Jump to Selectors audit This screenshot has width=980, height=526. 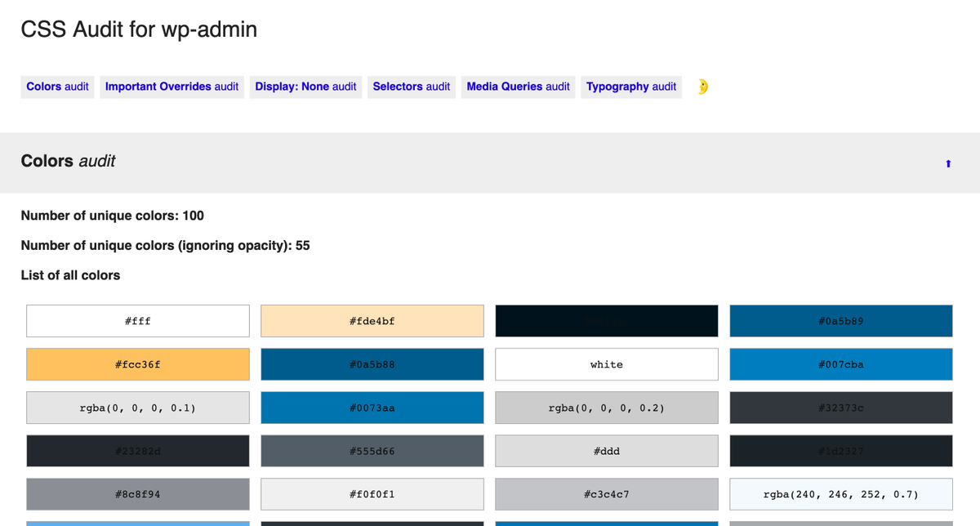412,87
